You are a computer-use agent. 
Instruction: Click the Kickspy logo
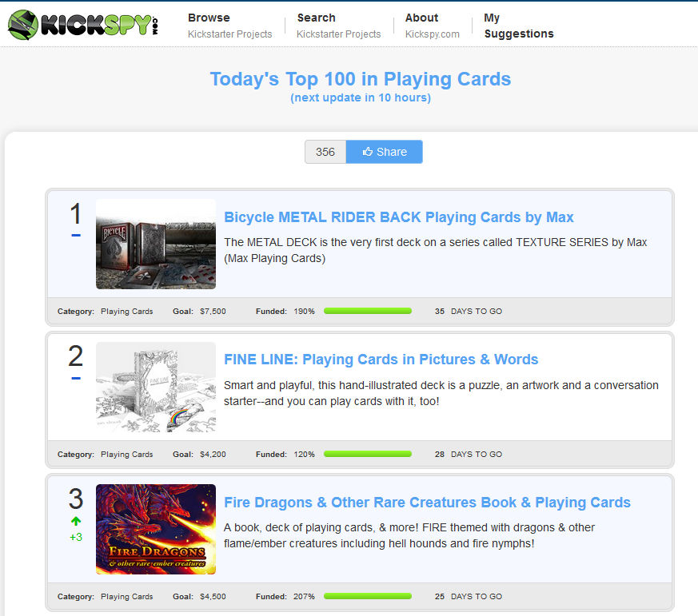pyautogui.click(x=84, y=25)
